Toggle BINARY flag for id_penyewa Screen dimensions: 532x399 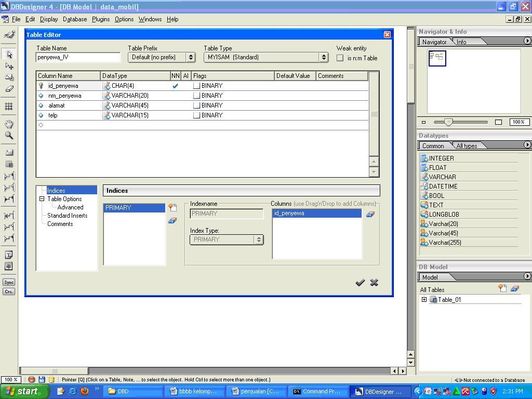[196, 86]
